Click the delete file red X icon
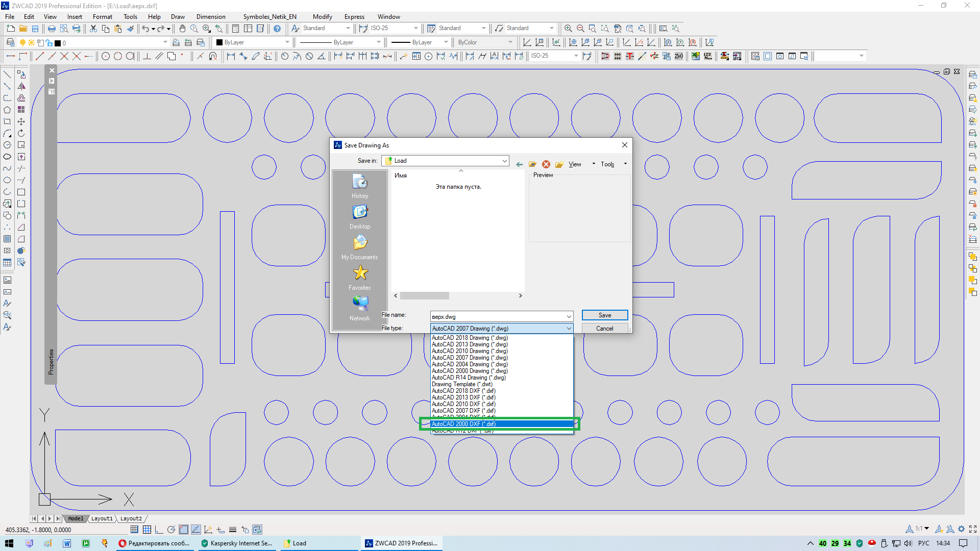The height and width of the screenshot is (551, 980). (546, 164)
